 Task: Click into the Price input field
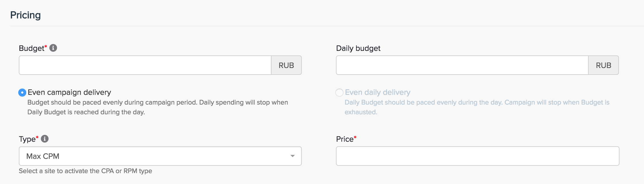(x=477, y=156)
